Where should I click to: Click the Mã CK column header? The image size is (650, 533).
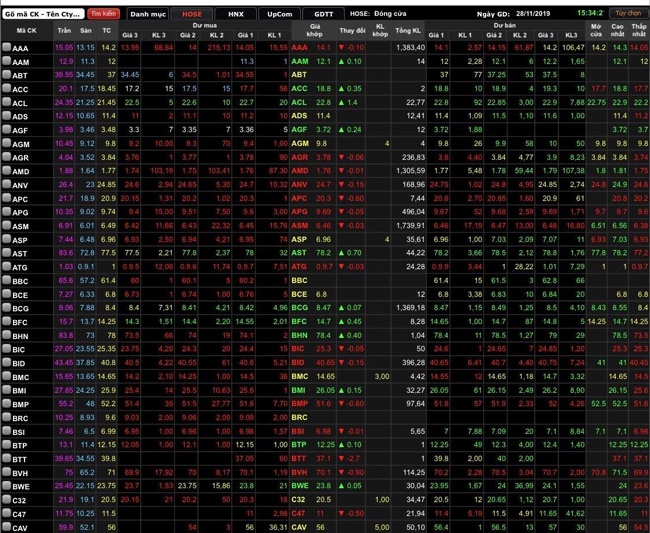tap(27, 31)
